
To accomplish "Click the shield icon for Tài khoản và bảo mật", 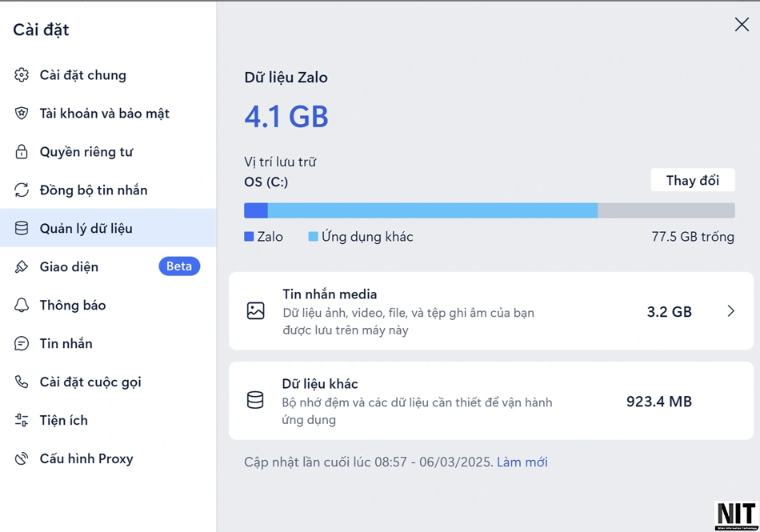I will pos(22,114).
